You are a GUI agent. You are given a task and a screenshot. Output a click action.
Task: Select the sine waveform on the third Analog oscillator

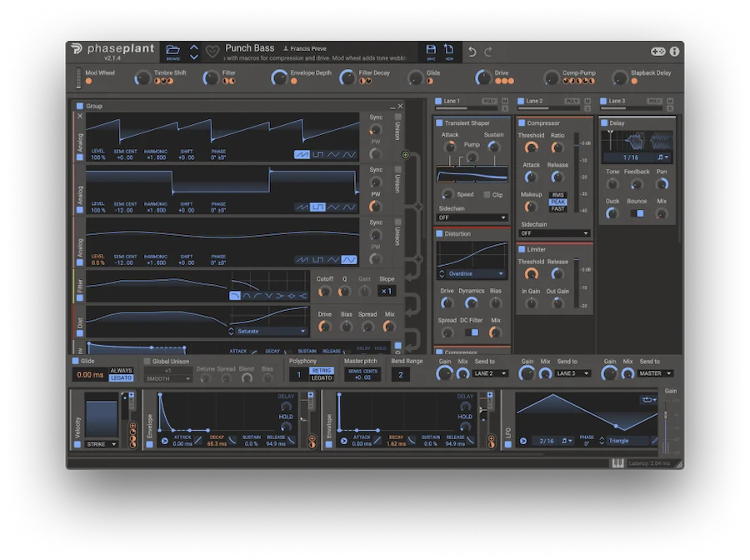click(x=349, y=260)
